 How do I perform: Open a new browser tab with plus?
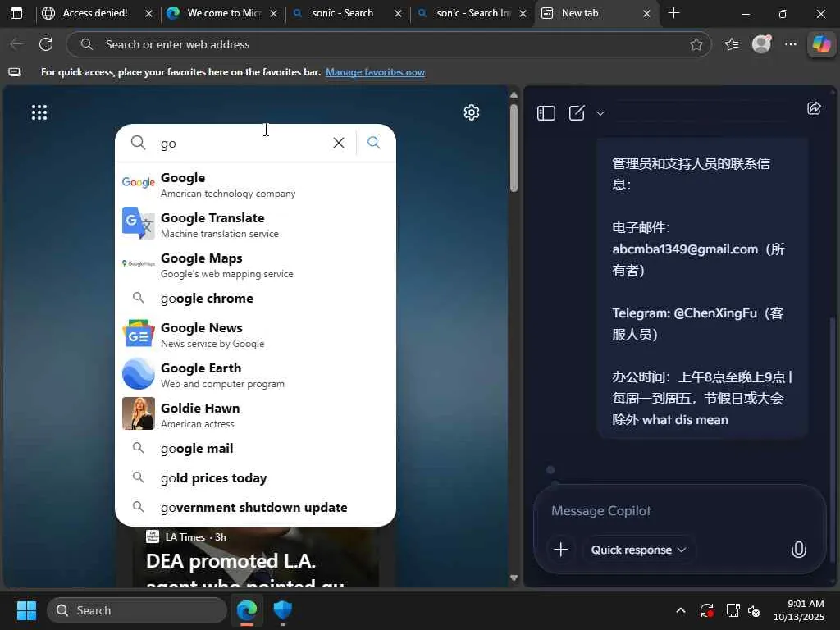674,13
